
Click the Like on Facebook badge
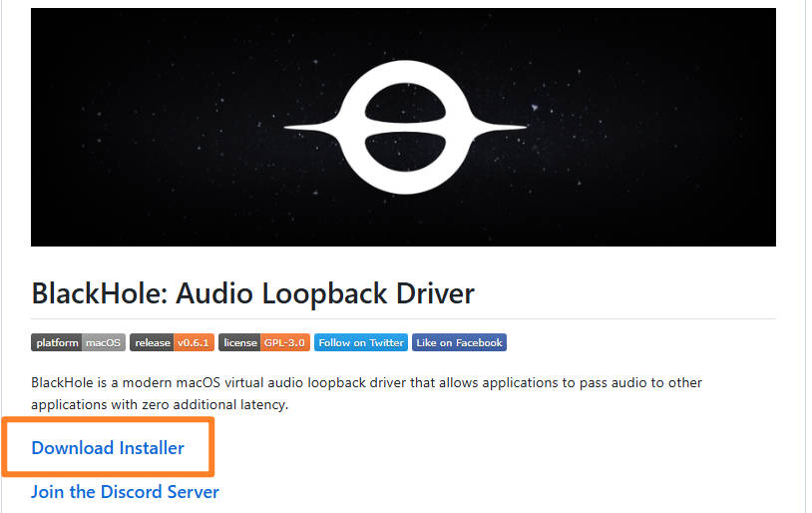point(459,342)
